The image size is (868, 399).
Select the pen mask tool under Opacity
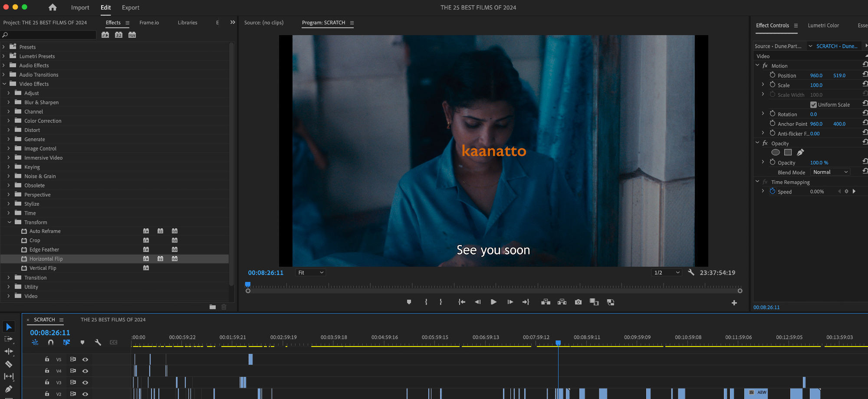point(800,152)
